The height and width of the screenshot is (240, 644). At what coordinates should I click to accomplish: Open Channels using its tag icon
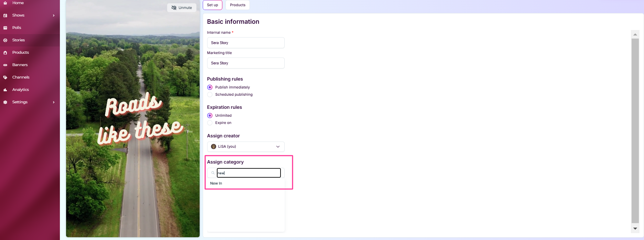coord(5,77)
